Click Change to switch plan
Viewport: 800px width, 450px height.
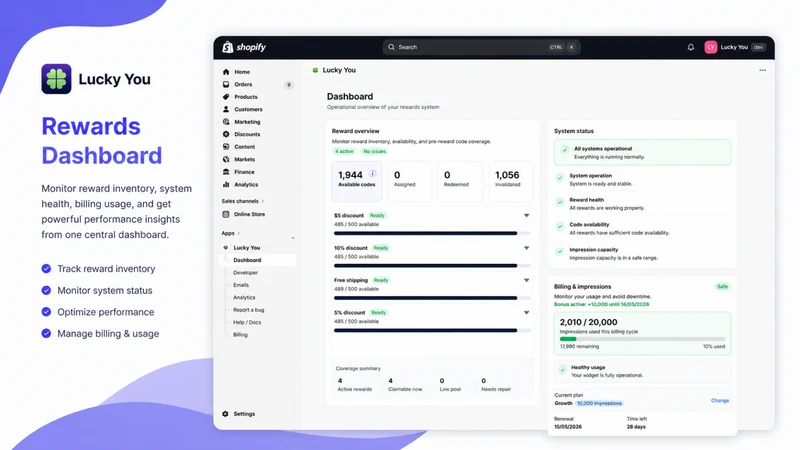coord(720,401)
